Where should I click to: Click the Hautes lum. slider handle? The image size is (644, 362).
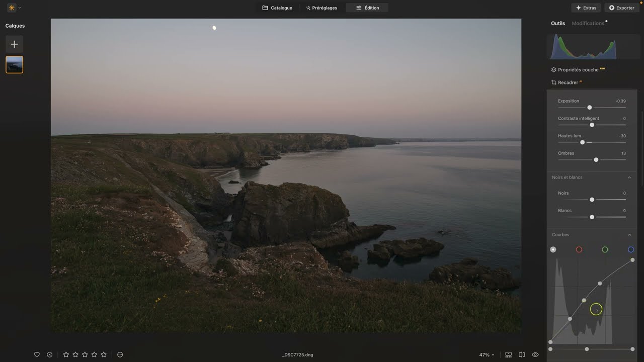tap(583, 142)
